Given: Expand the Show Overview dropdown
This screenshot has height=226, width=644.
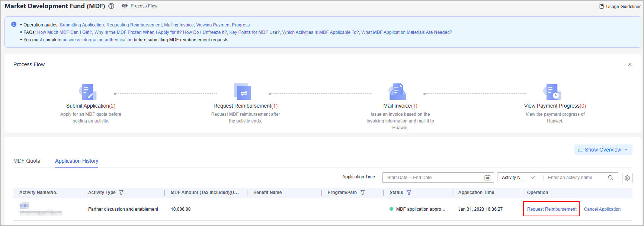Looking at the screenshot, I should pyautogui.click(x=603, y=150).
